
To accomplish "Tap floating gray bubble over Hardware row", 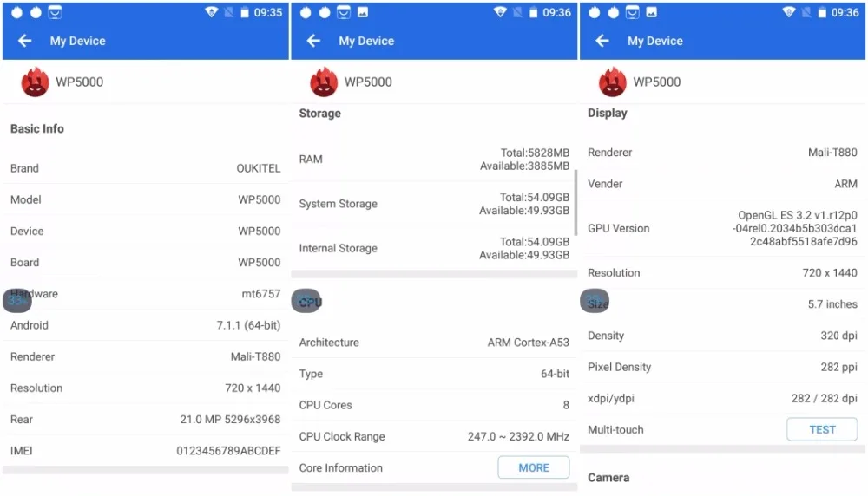I will [17, 300].
